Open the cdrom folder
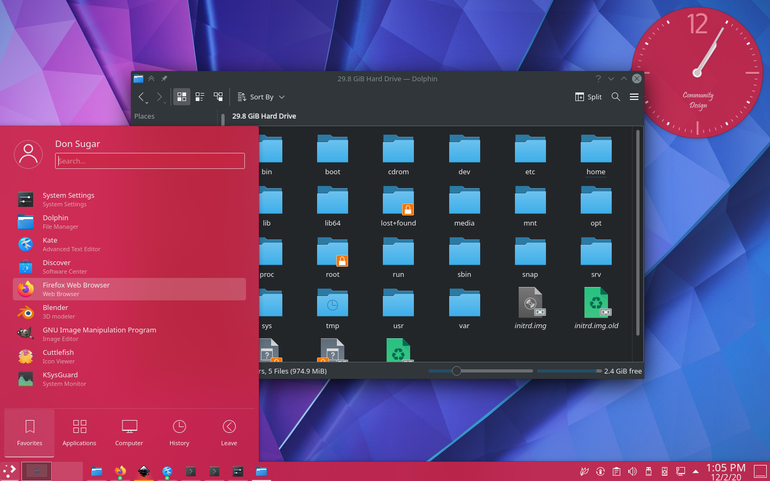This screenshot has height=481, width=770. [x=398, y=154]
